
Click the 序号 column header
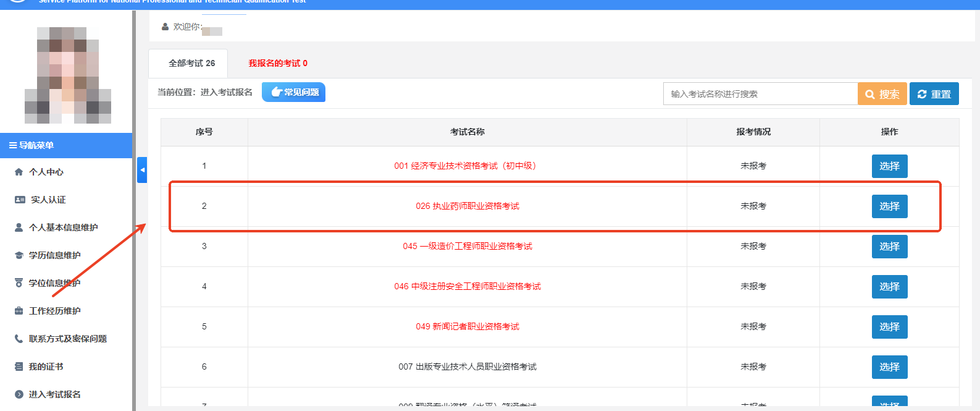point(204,132)
